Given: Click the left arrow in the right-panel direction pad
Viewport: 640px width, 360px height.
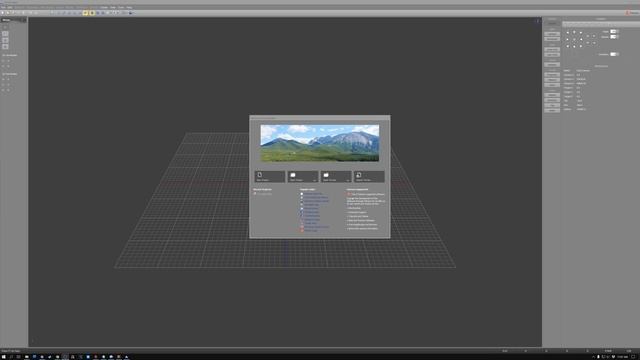Looking at the screenshot, I should coord(567,39).
